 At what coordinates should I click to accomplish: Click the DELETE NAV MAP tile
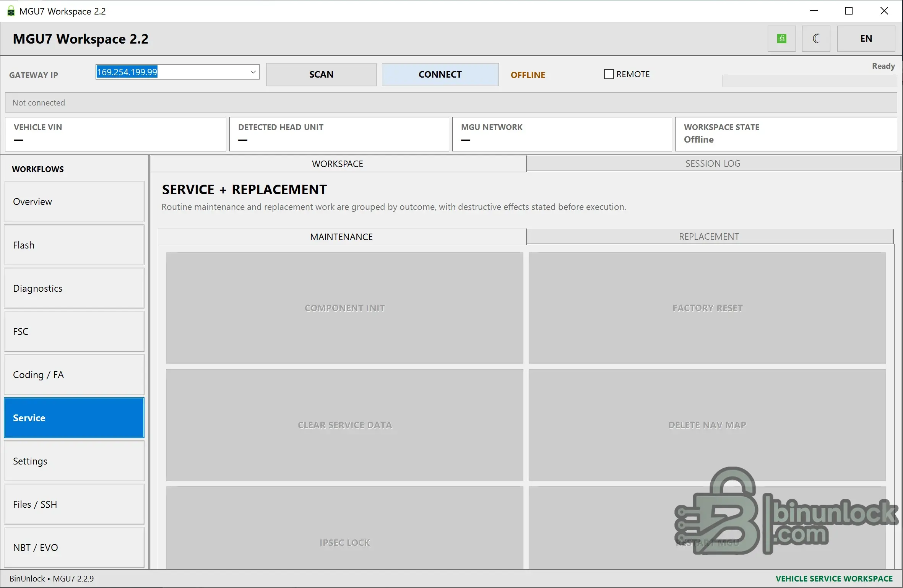(707, 425)
